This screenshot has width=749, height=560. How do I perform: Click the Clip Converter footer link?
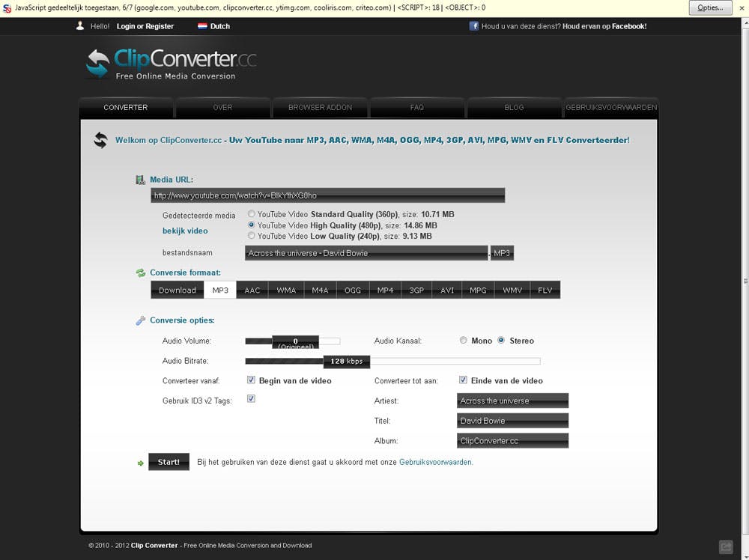[x=154, y=545]
